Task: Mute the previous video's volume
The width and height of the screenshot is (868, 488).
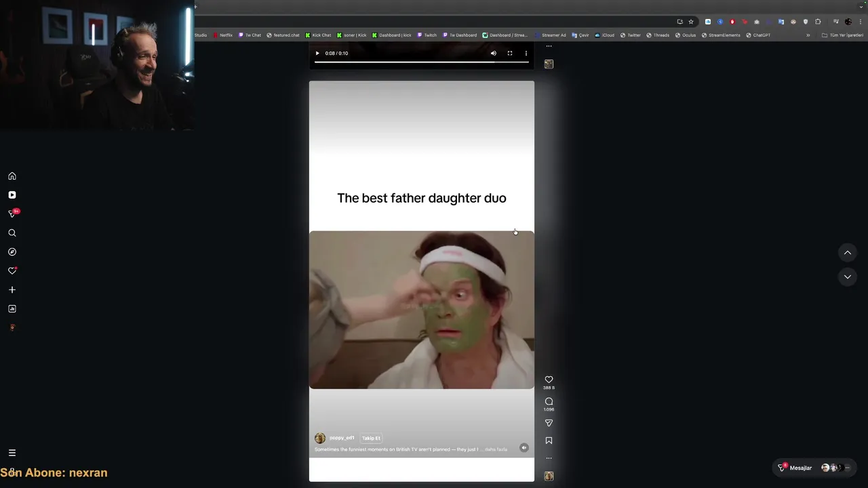Action: pos(494,53)
